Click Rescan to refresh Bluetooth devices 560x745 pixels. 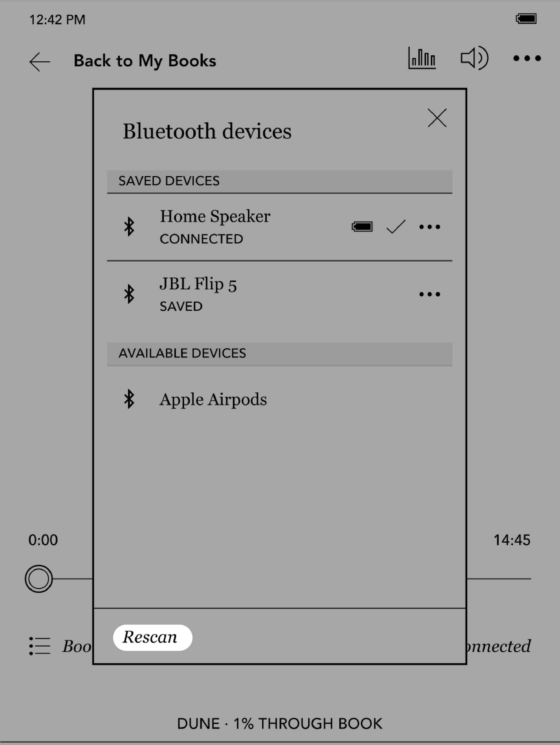151,637
